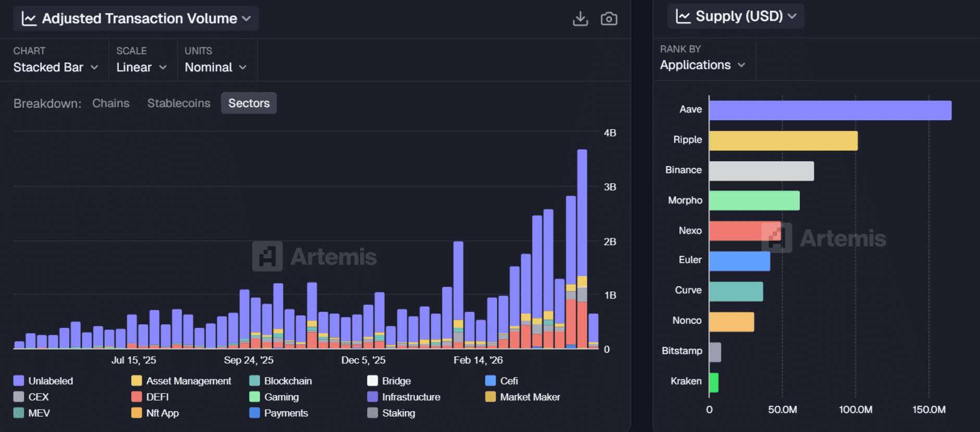Toggle the Asset Management legend series

coord(181,380)
